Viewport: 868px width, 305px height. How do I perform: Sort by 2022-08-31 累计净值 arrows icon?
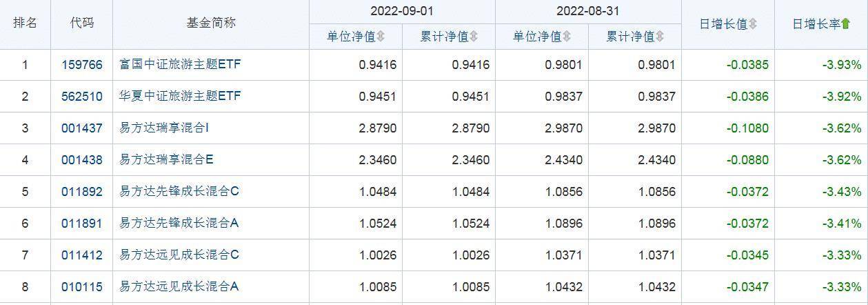(x=659, y=37)
